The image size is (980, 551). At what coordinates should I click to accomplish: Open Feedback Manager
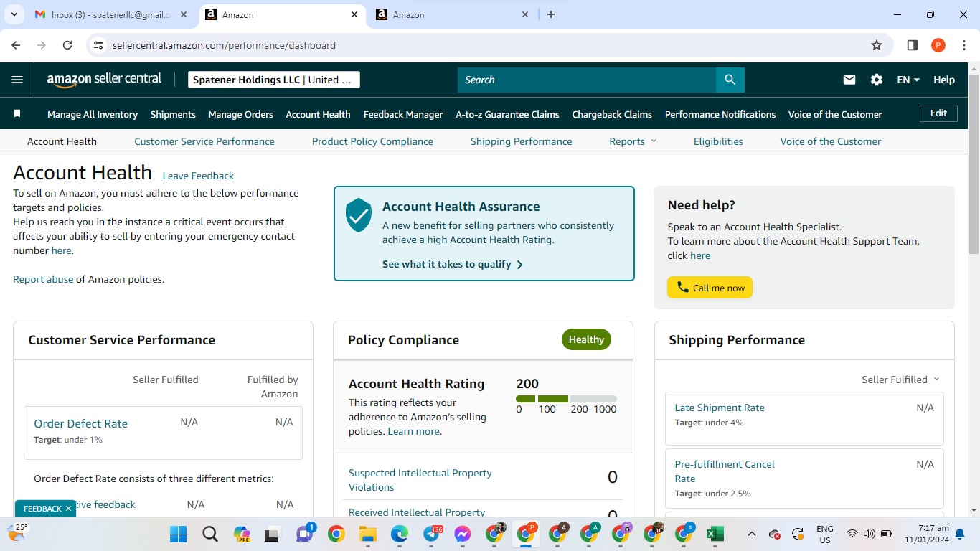pos(403,114)
